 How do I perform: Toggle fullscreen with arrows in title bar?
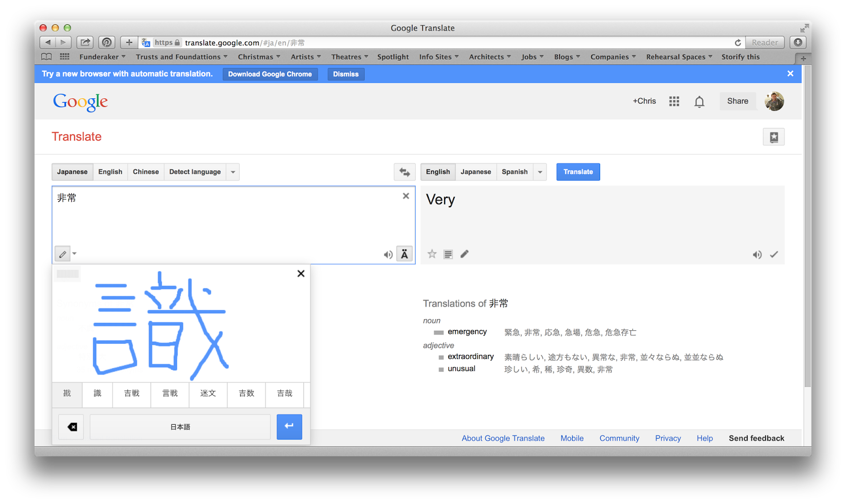tap(804, 28)
